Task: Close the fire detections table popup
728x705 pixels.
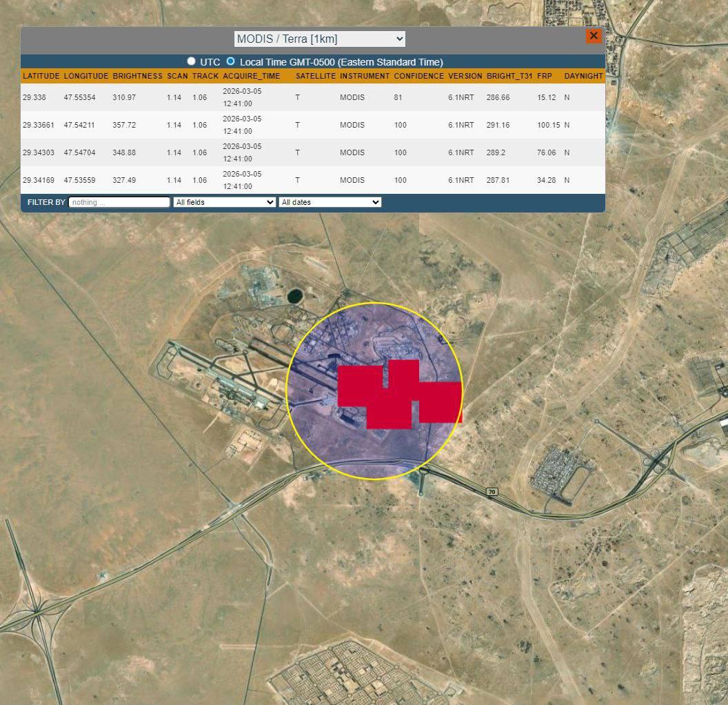Action: [x=594, y=36]
